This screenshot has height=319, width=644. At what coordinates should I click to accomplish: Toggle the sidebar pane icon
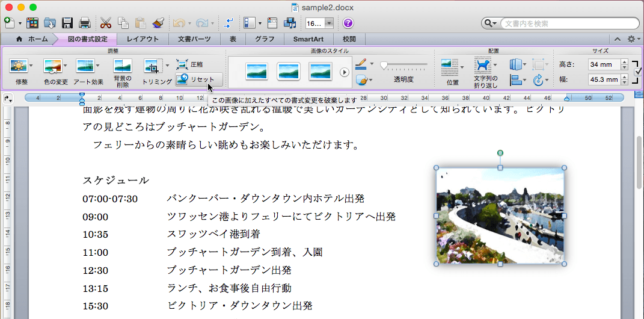pyautogui.click(x=250, y=23)
